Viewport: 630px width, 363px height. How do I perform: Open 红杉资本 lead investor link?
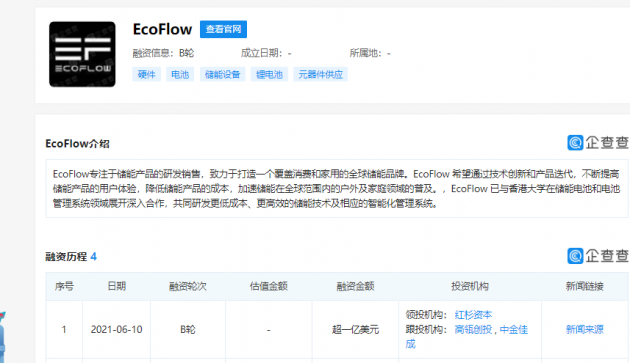pos(473,314)
